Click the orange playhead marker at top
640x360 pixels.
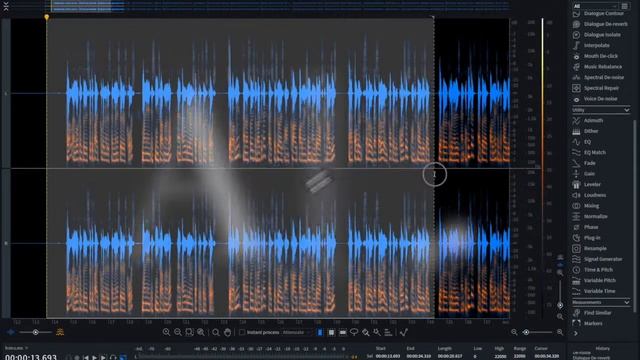[x=47, y=17]
